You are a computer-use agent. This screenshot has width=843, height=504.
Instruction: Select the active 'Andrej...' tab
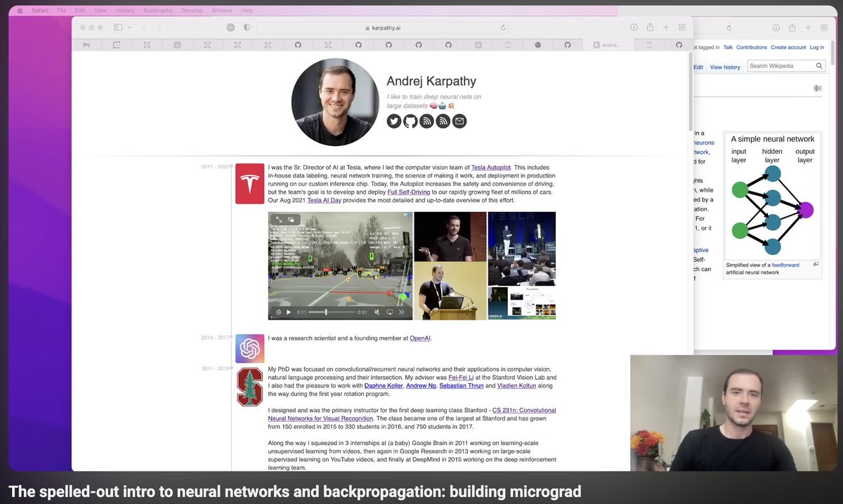click(x=607, y=44)
